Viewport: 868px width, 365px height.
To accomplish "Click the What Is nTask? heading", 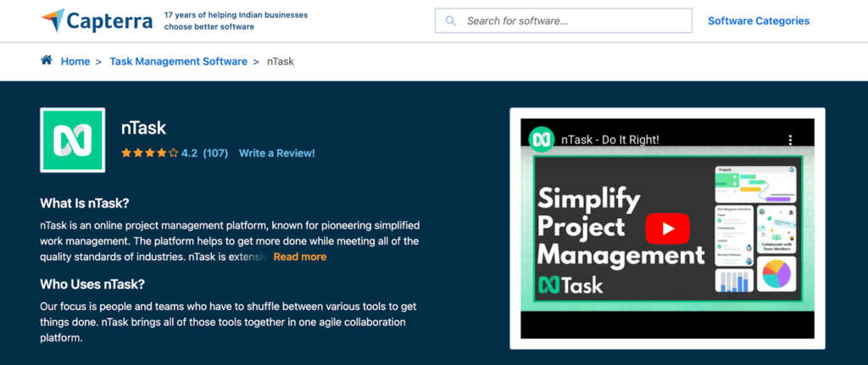I will coord(84,203).
